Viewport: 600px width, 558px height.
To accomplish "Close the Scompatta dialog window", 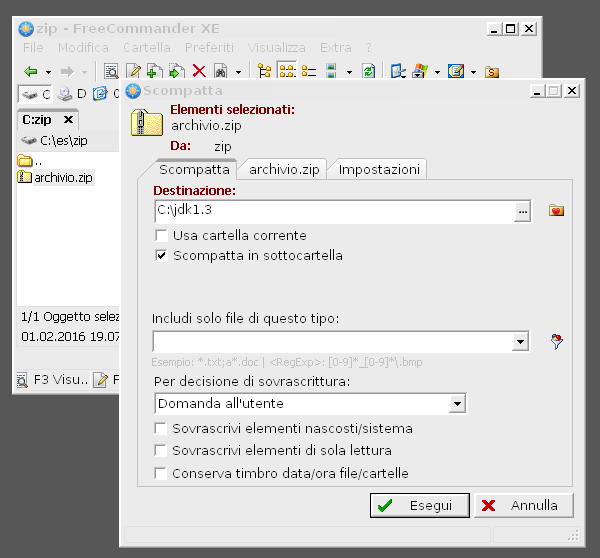I will (x=572, y=91).
